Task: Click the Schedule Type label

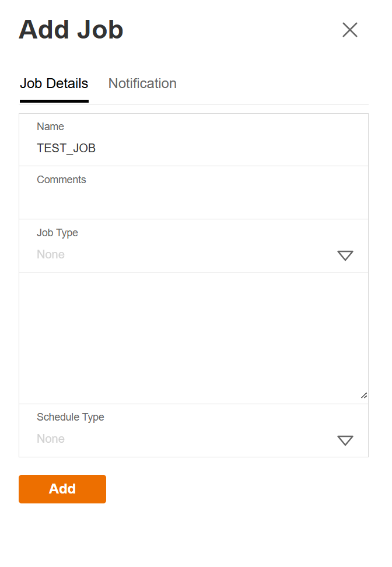Action: [x=71, y=417]
